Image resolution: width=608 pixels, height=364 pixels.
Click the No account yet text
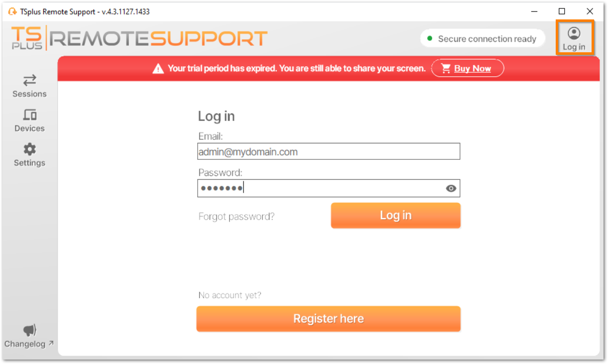point(229,295)
